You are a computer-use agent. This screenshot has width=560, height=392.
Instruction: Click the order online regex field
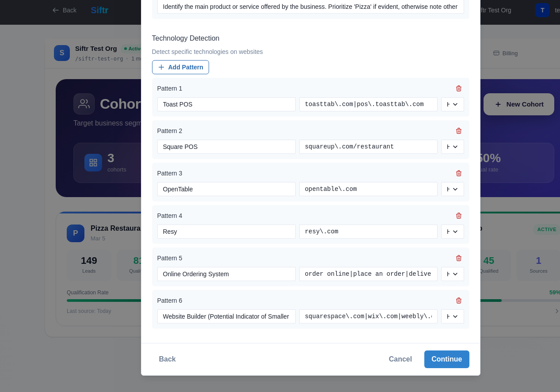click(368, 274)
